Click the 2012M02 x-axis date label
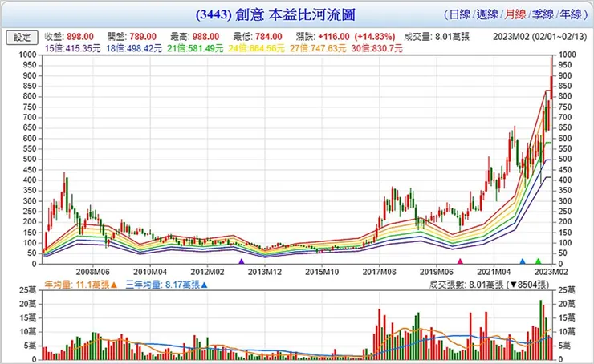 207,272
